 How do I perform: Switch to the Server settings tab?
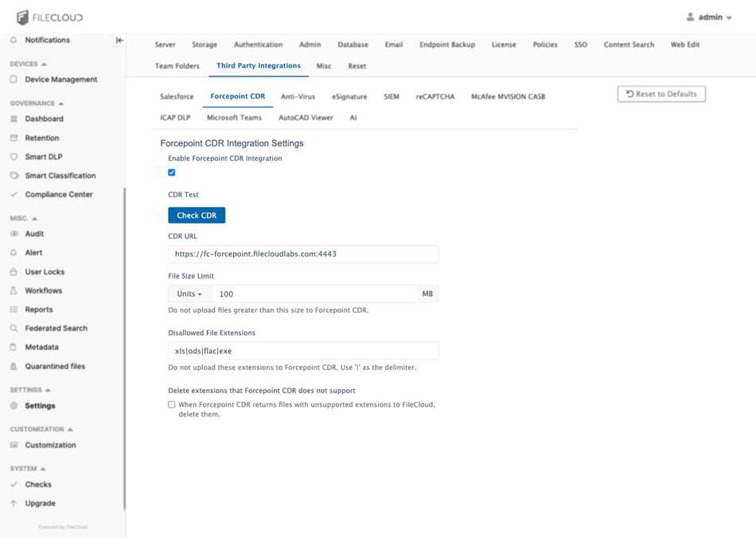[165, 45]
